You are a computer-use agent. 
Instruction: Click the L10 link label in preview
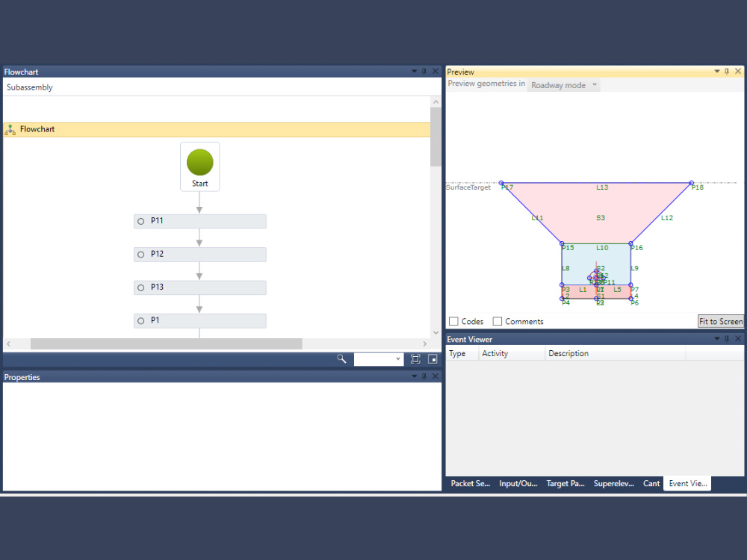pyautogui.click(x=602, y=248)
